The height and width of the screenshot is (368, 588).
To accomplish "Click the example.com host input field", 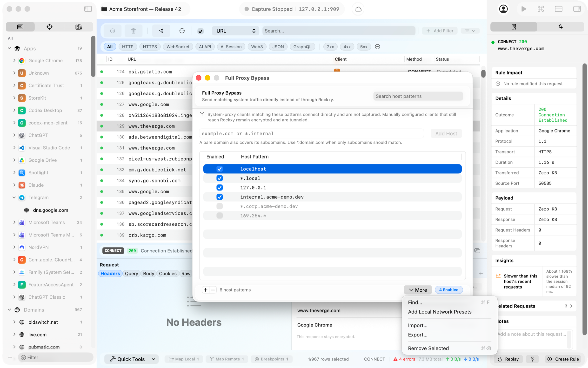I will point(311,133).
